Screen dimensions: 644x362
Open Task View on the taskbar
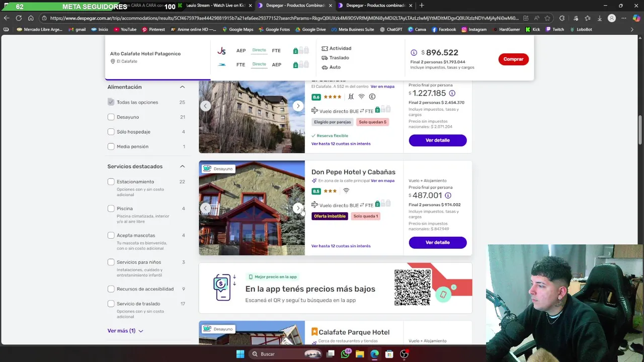point(331,354)
